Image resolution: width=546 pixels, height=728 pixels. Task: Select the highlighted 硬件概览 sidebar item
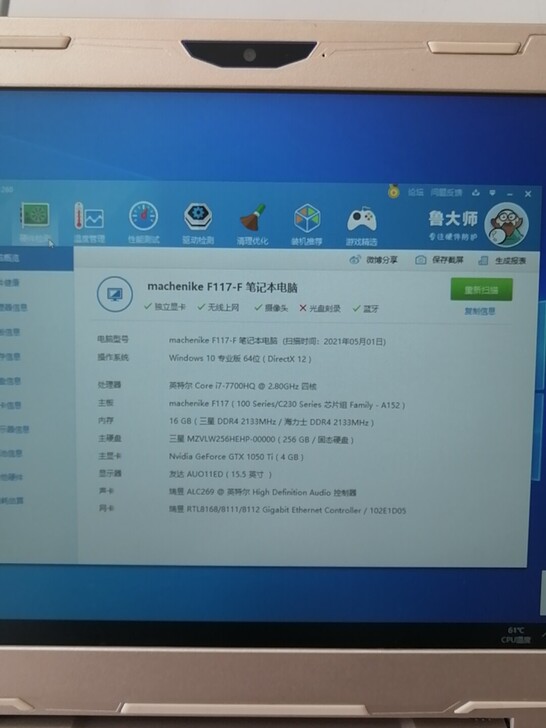pyautogui.click(x=36, y=258)
